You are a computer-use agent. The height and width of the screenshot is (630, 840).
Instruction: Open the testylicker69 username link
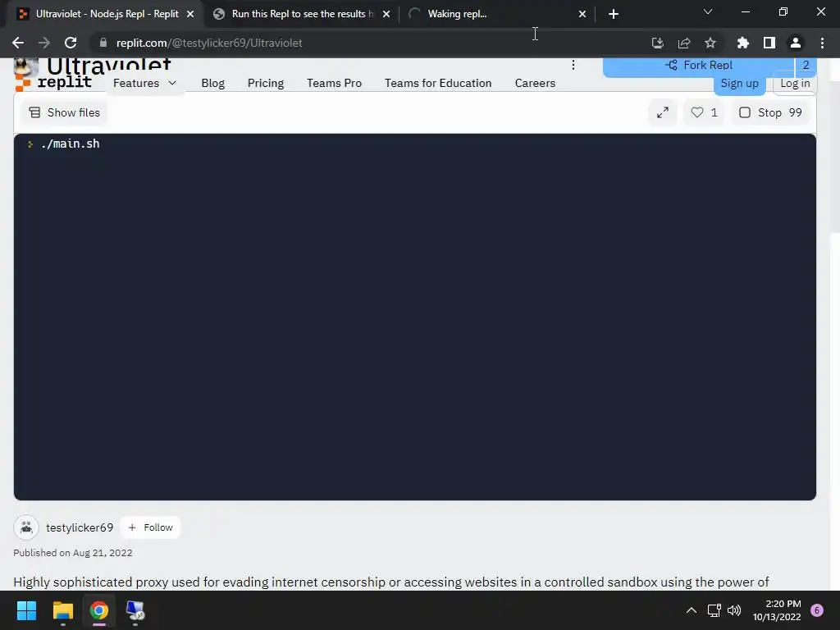coord(80,527)
